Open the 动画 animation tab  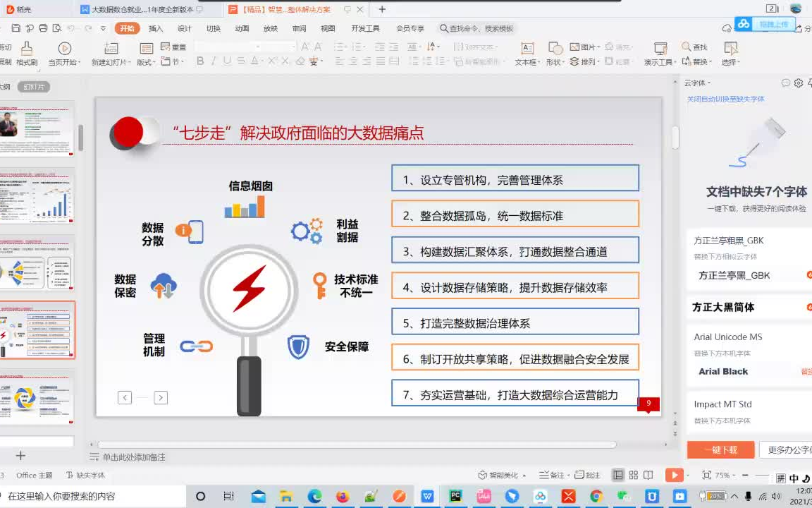tap(240, 29)
